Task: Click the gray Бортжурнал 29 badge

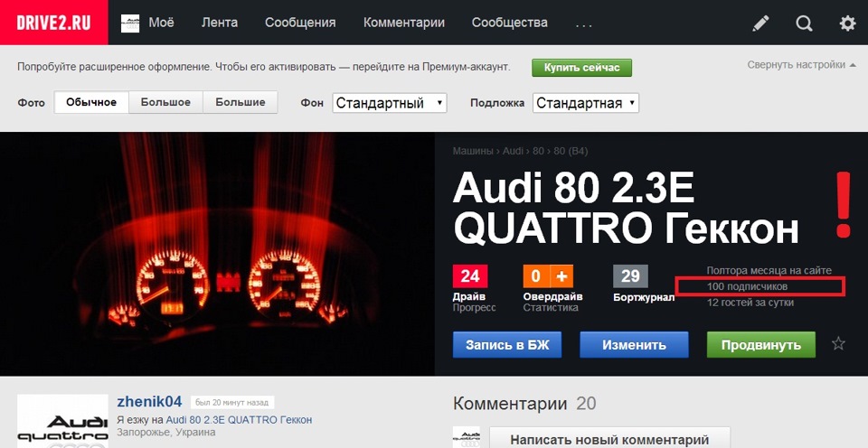Action: click(x=630, y=276)
